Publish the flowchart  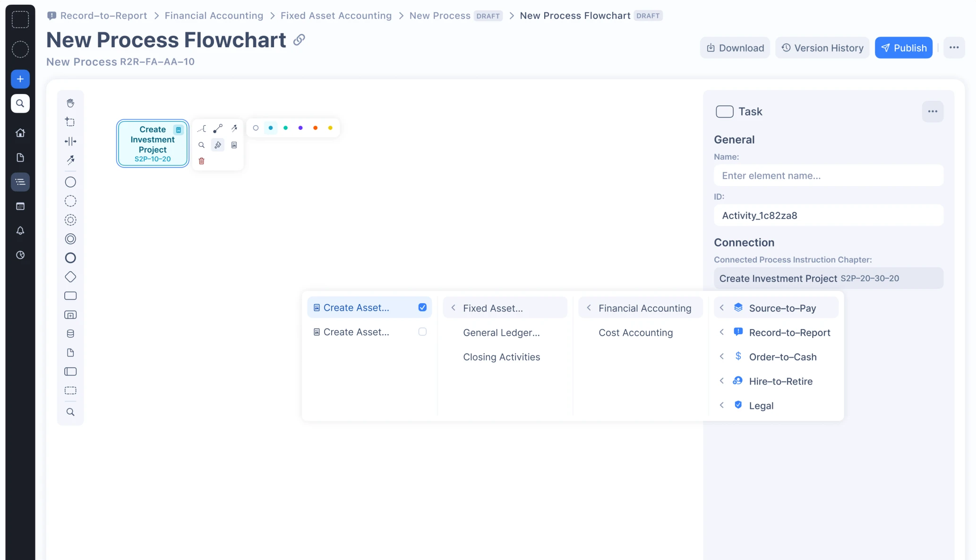click(x=903, y=47)
